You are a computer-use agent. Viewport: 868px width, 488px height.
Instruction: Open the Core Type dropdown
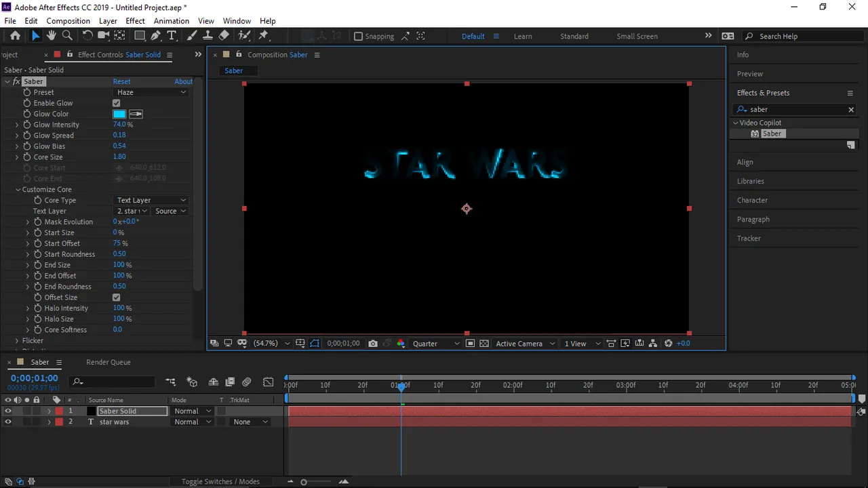[x=150, y=200]
